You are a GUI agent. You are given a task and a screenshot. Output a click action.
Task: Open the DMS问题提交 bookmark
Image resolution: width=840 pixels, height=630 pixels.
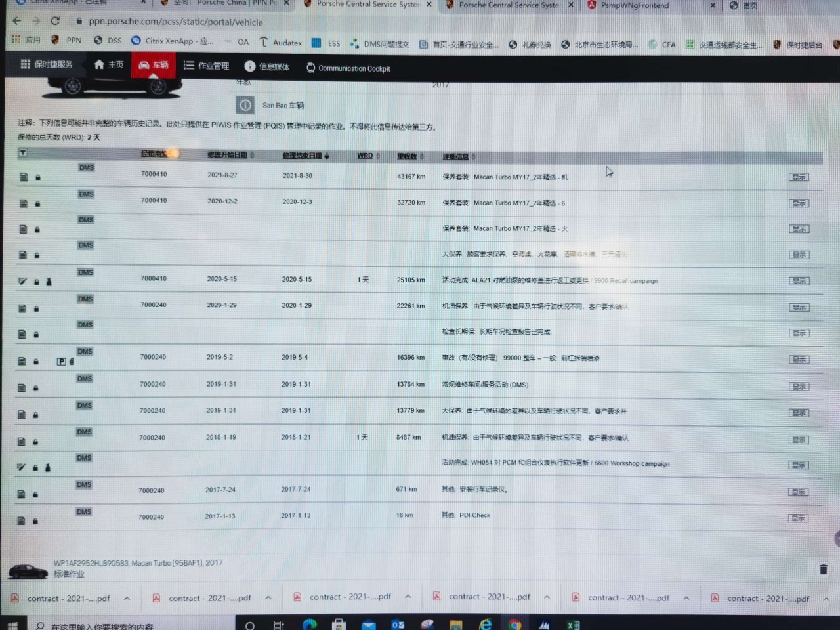tap(379, 44)
